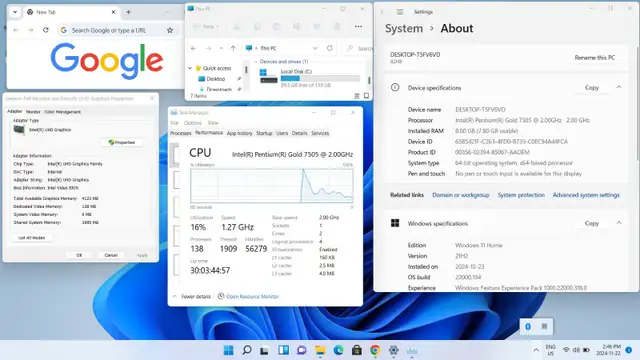Expand the This PC address bar dropdown
Viewport: 640px width, 360px height.
click(315, 48)
